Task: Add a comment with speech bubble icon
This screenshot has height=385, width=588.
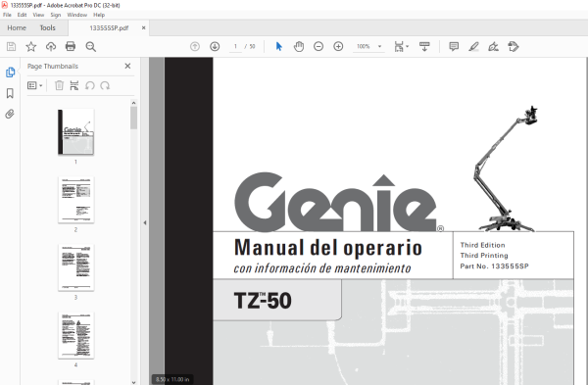Action: (x=454, y=46)
